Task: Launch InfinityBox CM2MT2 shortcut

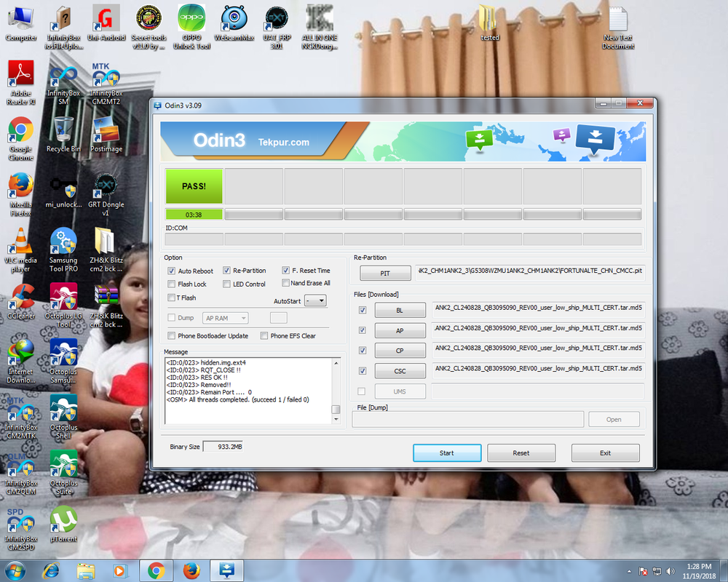Action: [106, 84]
